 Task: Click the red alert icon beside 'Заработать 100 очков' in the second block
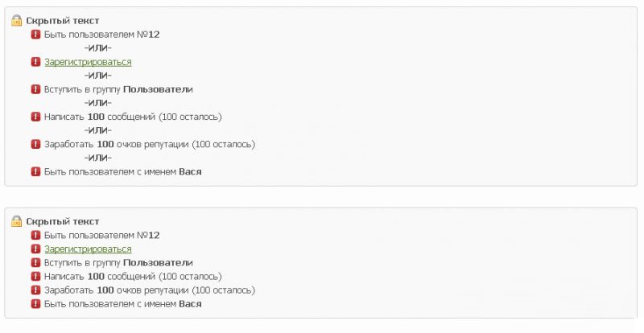click(x=35, y=290)
